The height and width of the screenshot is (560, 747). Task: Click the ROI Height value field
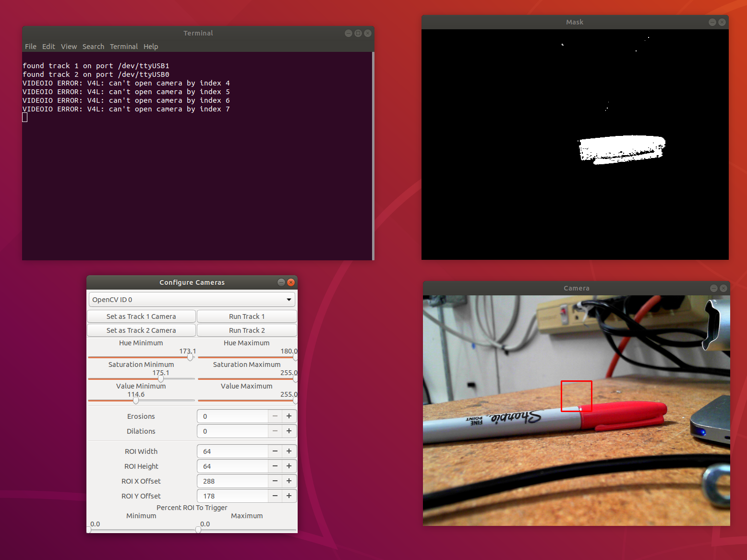coord(233,466)
